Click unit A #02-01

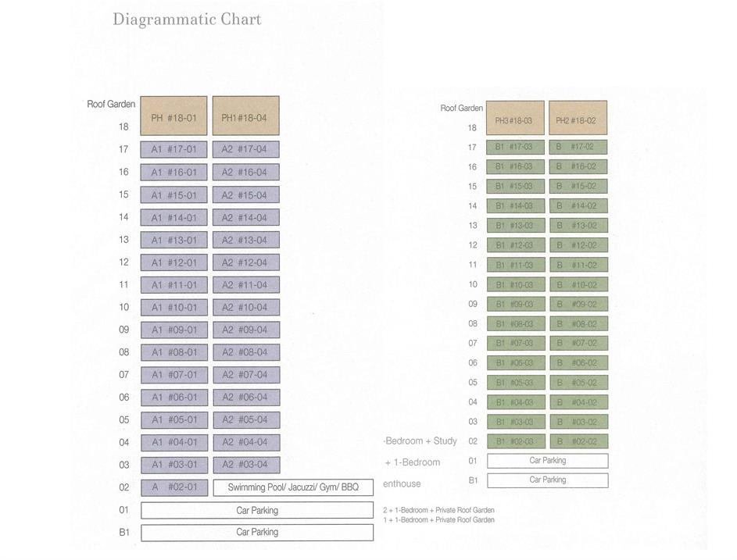click(174, 487)
